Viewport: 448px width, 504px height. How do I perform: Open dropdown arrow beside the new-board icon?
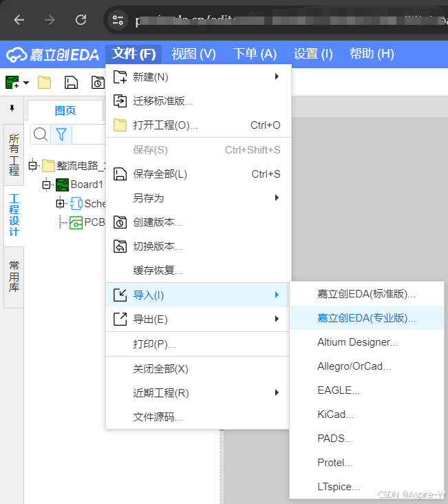(26, 83)
